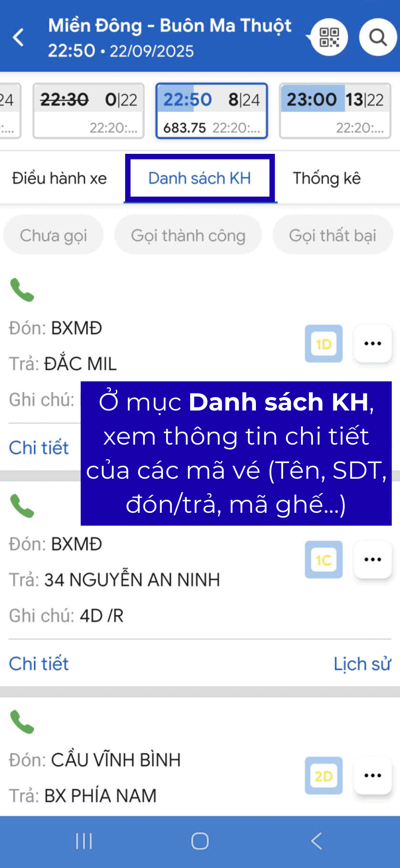
Task: Tap the search magnifier icon
Action: coord(378,37)
